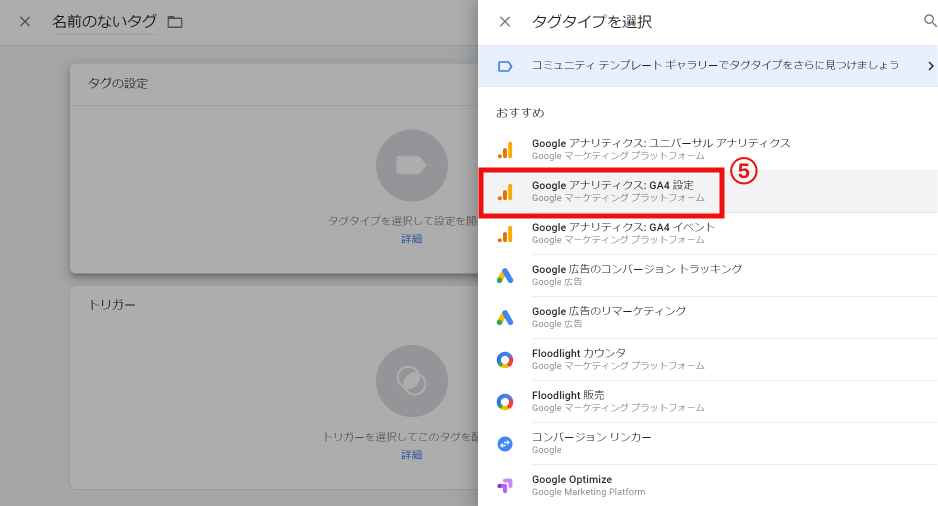Click the tag icon in the gallery banner

pos(505,66)
